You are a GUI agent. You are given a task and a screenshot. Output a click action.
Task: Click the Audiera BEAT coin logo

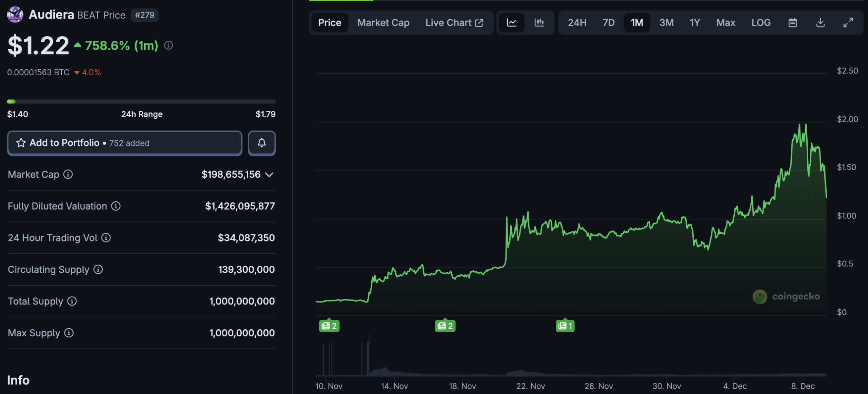tap(14, 14)
